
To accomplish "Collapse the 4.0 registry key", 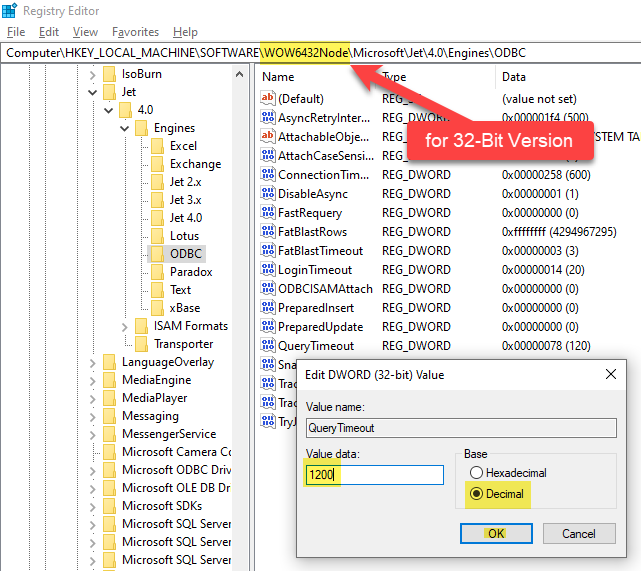I will pos(108,110).
